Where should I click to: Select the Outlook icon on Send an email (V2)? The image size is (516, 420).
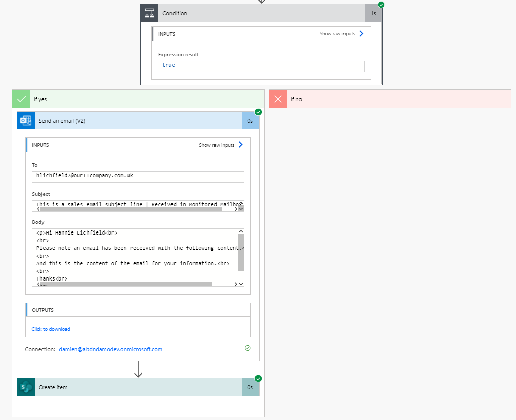coord(25,120)
